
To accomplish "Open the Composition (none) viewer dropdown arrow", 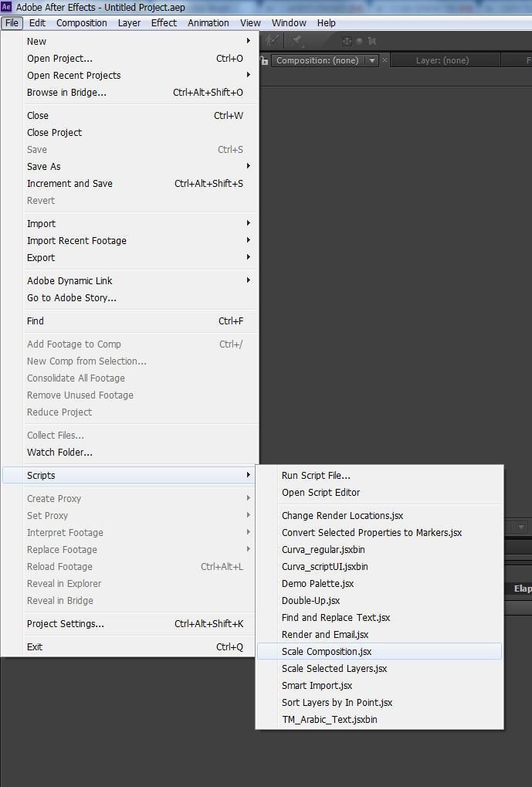I will point(372,60).
